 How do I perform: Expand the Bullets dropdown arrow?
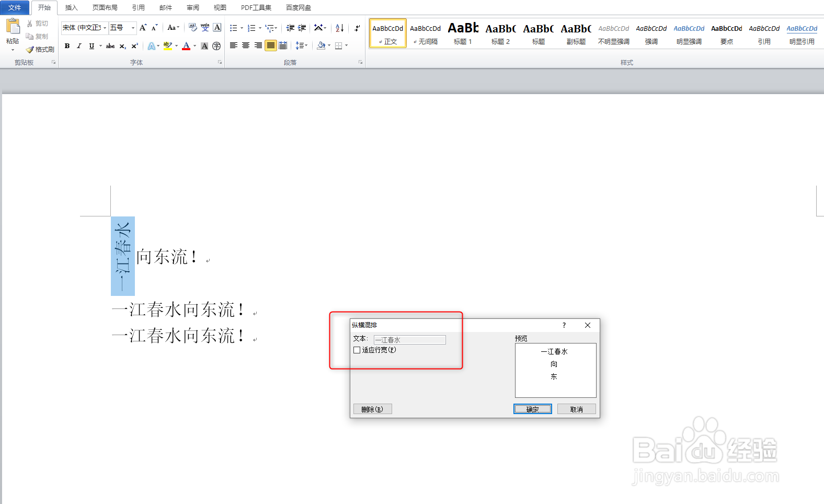pos(242,28)
